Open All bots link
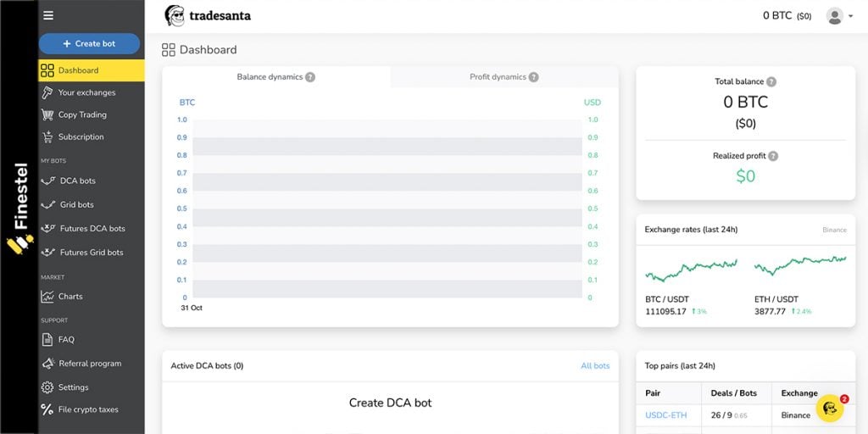Screen dimensions: 868x434 point(595,366)
